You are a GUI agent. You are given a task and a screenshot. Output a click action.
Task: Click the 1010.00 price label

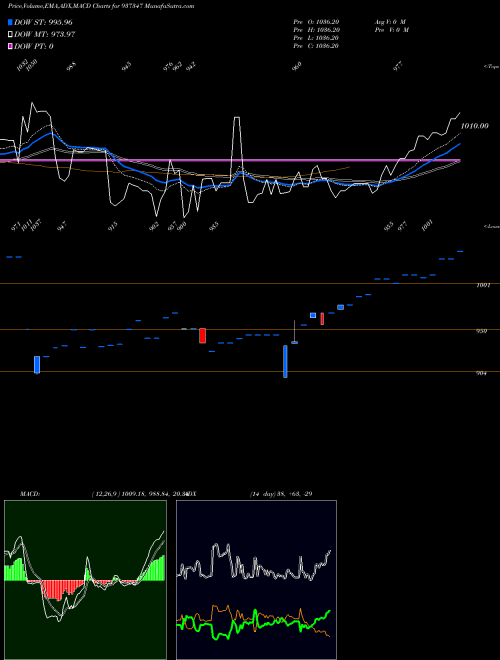(475, 126)
